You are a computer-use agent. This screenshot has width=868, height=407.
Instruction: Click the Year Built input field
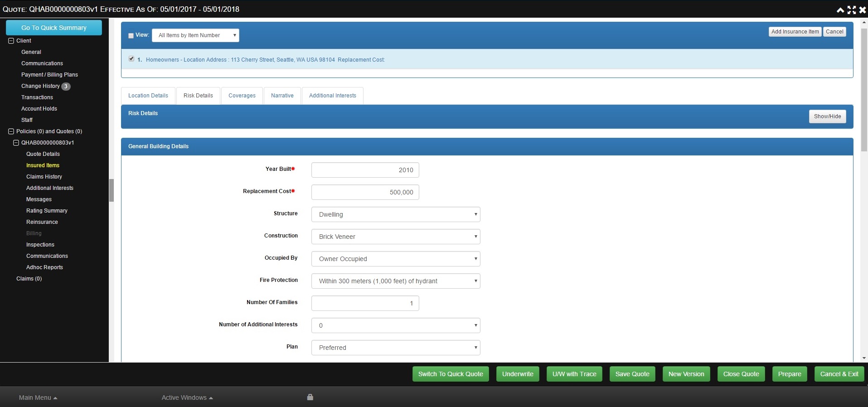pos(365,170)
